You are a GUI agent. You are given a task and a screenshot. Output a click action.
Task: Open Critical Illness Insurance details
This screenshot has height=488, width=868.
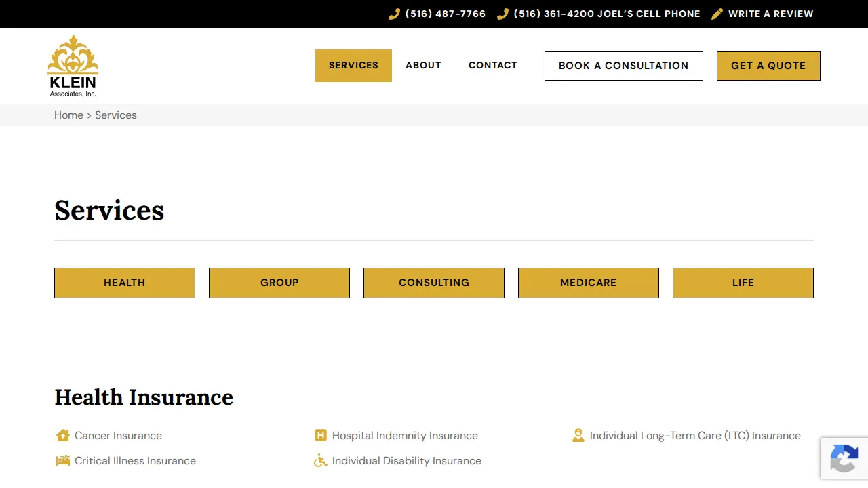[135, 461]
